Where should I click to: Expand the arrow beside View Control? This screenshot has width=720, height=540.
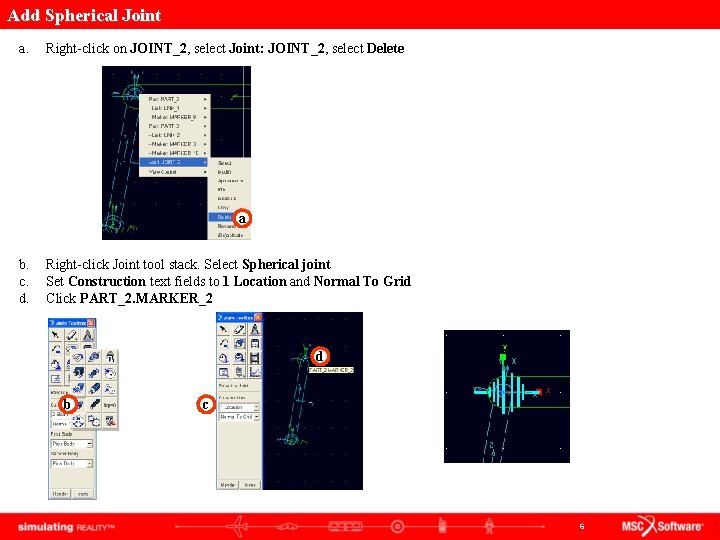[205, 172]
